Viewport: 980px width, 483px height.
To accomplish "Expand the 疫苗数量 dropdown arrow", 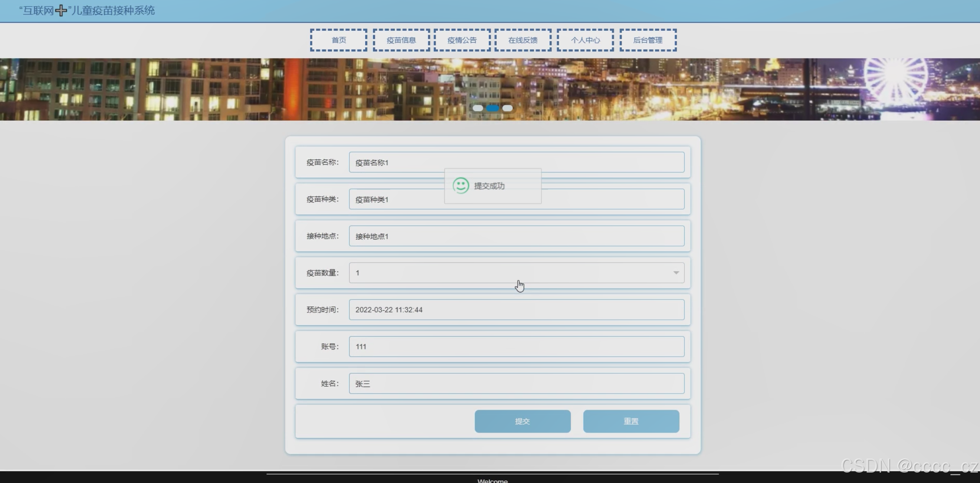I will click(x=676, y=273).
